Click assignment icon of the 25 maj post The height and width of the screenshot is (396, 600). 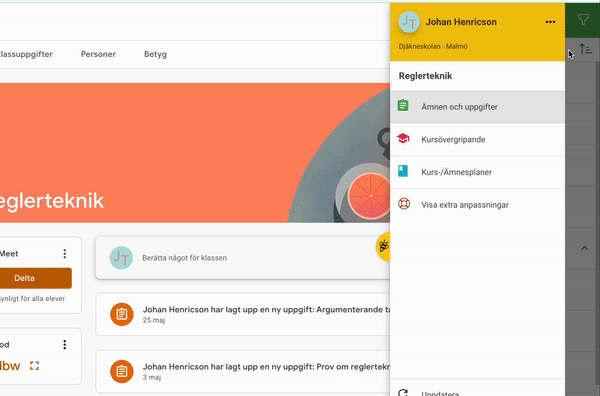pyautogui.click(x=122, y=314)
